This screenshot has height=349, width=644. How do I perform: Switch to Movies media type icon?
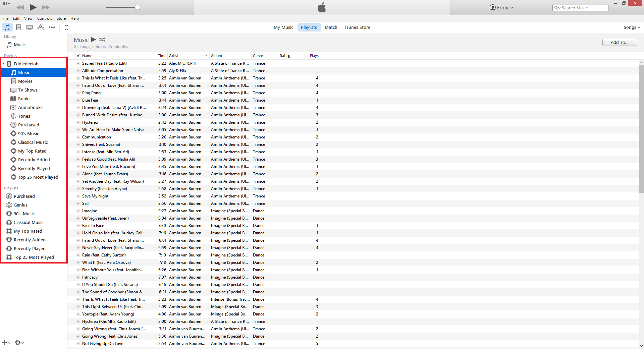(x=18, y=27)
